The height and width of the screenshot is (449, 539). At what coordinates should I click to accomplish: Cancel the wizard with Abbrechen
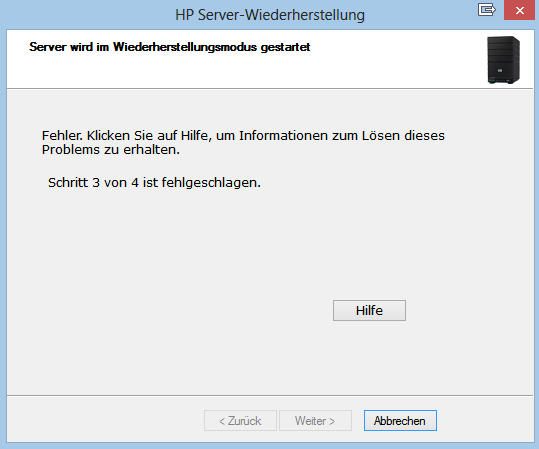400,420
